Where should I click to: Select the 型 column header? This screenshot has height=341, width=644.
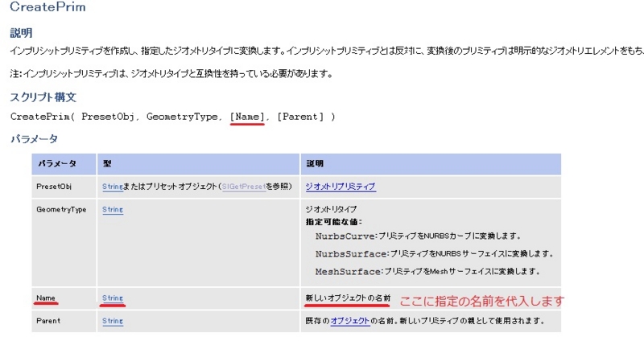198,164
